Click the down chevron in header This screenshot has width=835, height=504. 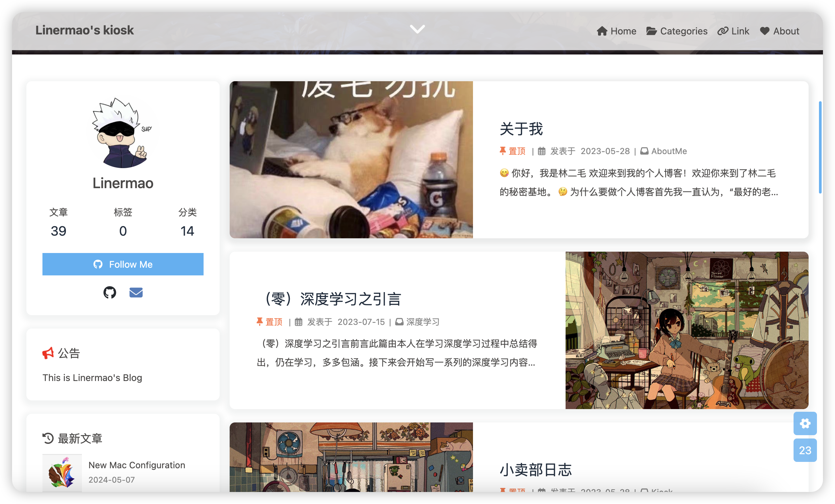[x=417, y=29]
